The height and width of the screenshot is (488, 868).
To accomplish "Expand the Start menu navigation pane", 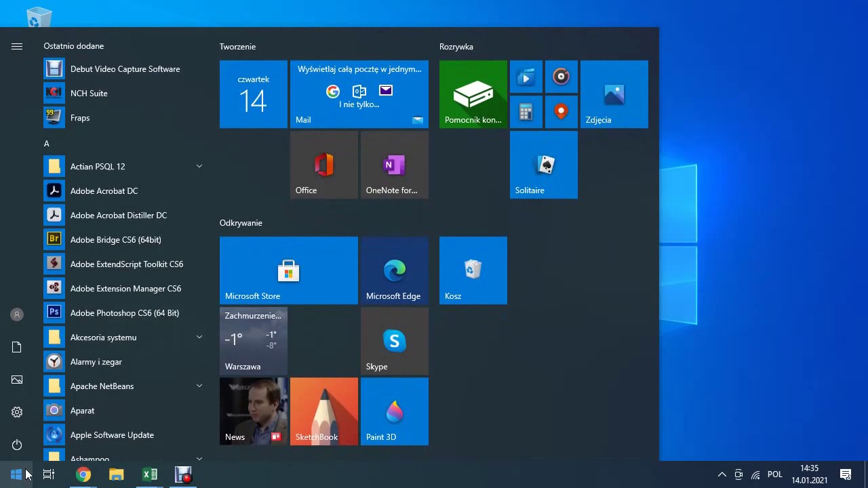I will coord(17,46).
